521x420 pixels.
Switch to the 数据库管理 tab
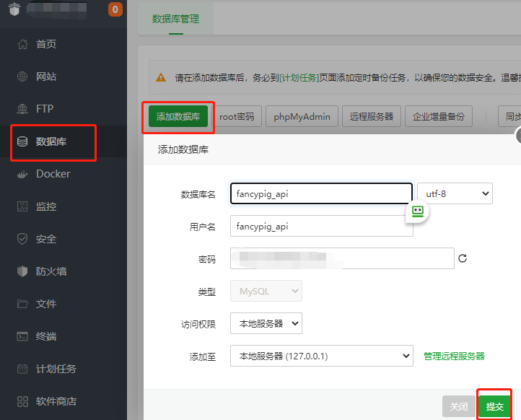tap(176, 19)
